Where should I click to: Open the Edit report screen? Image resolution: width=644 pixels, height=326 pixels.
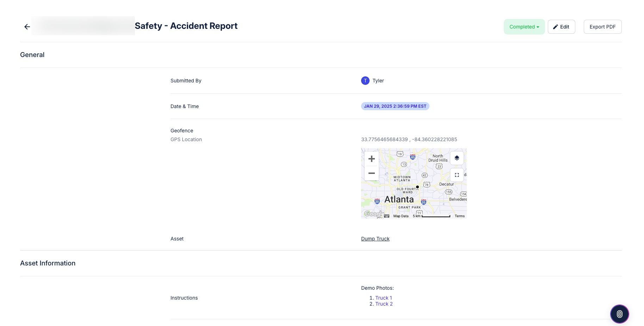point(561,27)
